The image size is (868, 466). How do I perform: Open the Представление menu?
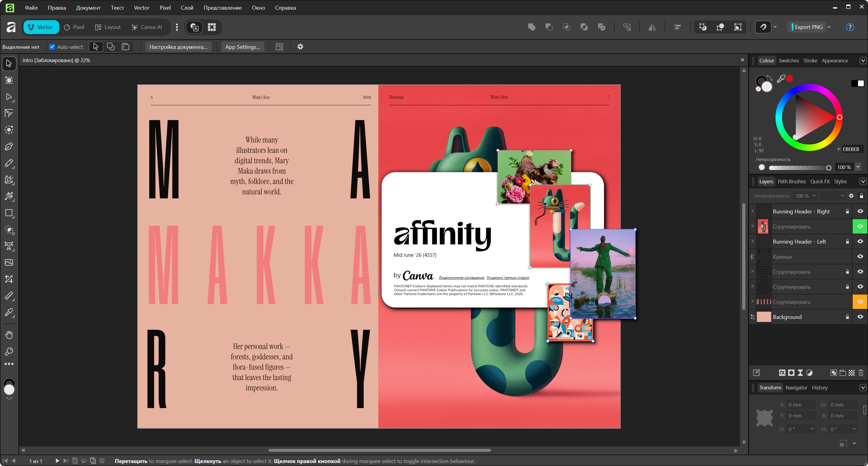(223, 8)
